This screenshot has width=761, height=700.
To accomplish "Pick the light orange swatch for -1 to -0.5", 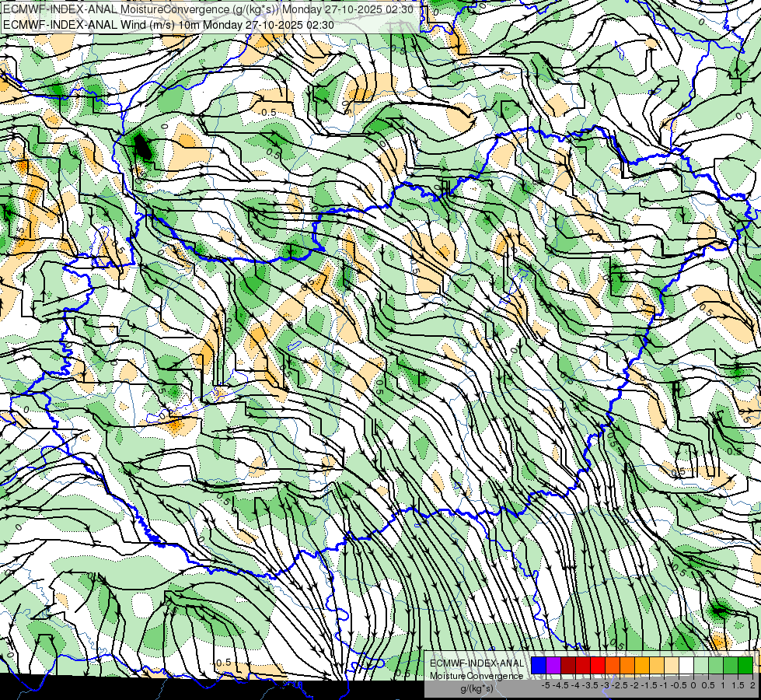I will [657, 666].
